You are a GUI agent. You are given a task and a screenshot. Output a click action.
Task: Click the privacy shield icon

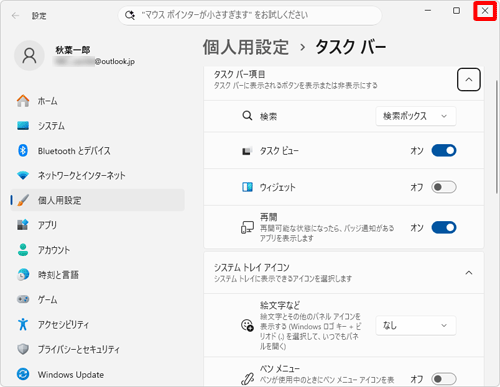tap(23, 349)
